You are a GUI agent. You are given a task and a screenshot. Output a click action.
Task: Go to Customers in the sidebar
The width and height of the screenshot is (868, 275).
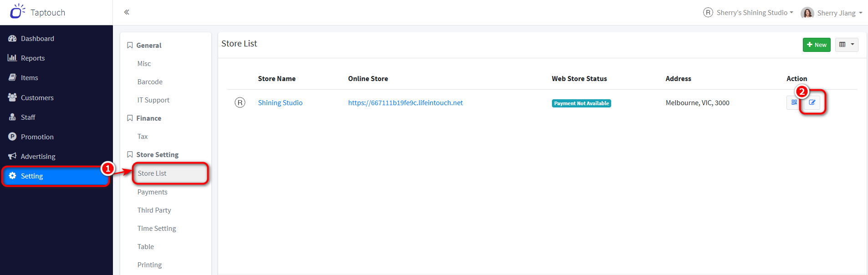[37, 98]
